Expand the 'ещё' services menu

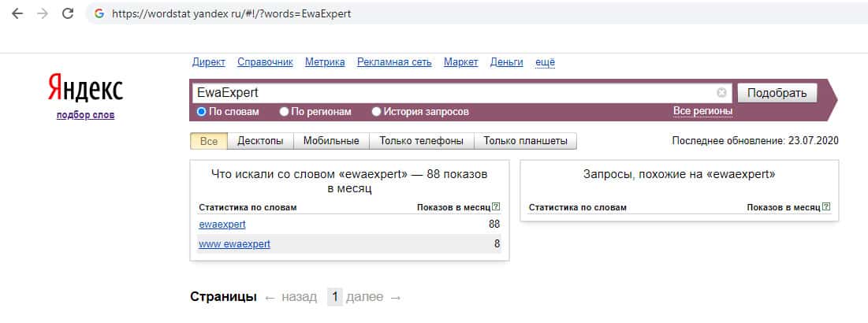click(x=545, y=62)
